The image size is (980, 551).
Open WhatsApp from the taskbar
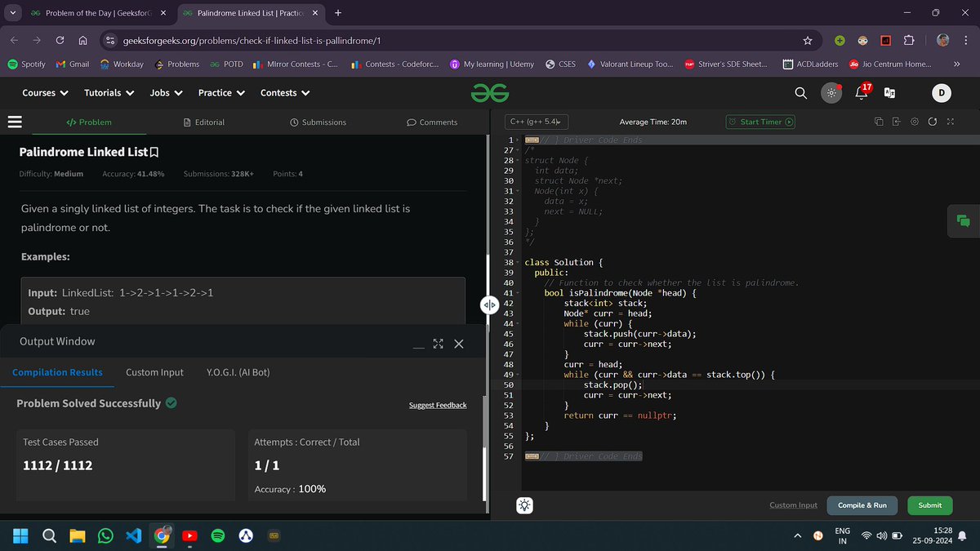point(105,535)
